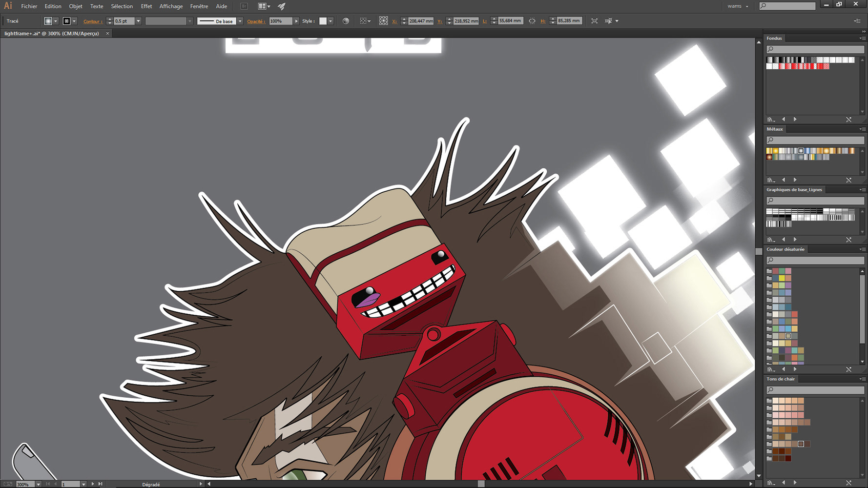Click the isolate selected object icon

(x=594, y=21)
